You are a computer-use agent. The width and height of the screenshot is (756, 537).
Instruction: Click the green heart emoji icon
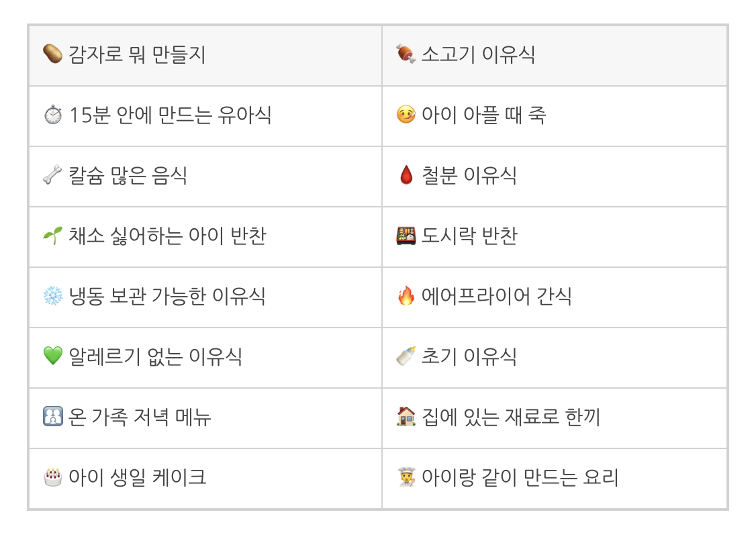click(52, 356)
